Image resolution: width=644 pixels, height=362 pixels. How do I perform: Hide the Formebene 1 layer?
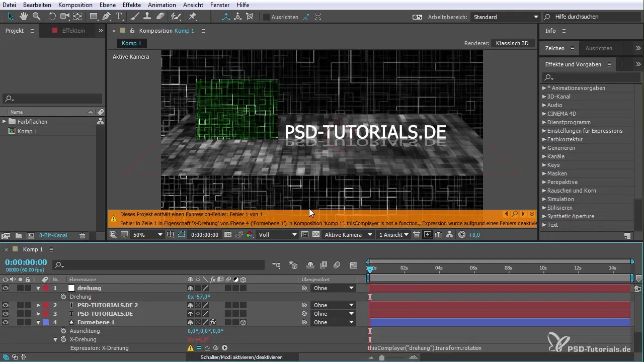tap(6, 322)
